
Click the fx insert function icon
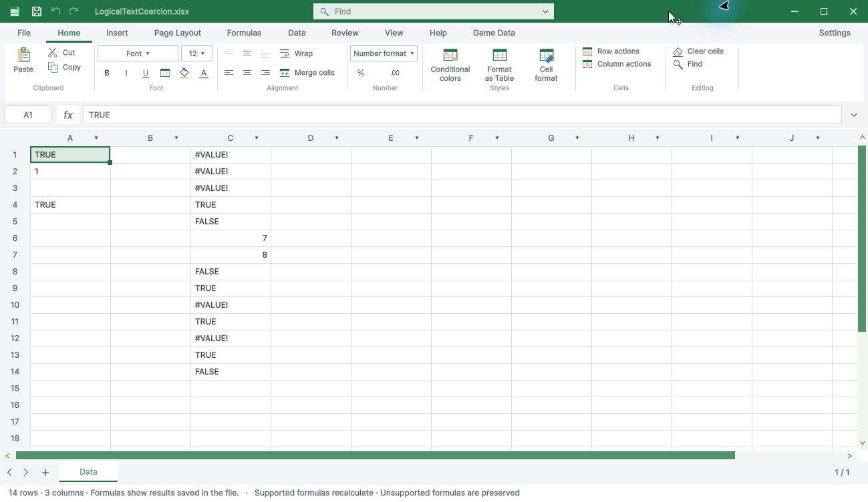(68, 115)
